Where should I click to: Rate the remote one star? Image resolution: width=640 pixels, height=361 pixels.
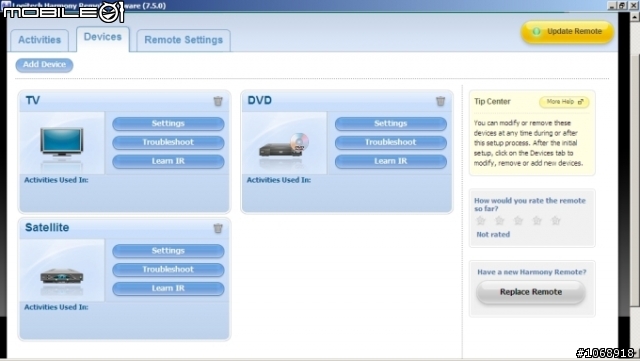point(481,221)
